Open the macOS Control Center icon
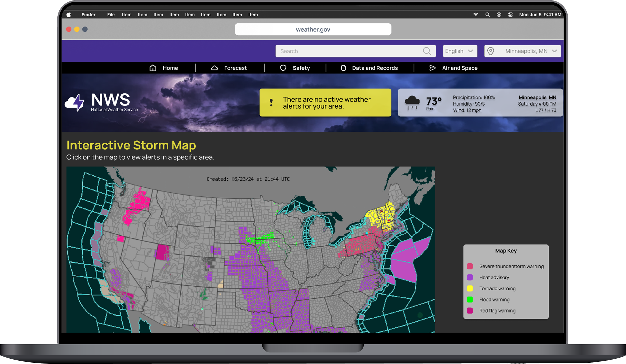Screen dimensions: 626x364 510,15
